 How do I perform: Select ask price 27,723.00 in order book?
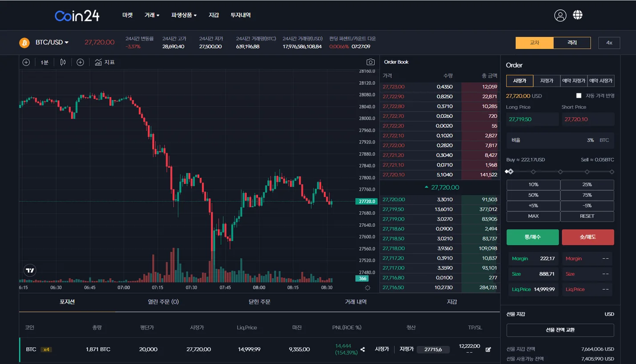[394, 87]
